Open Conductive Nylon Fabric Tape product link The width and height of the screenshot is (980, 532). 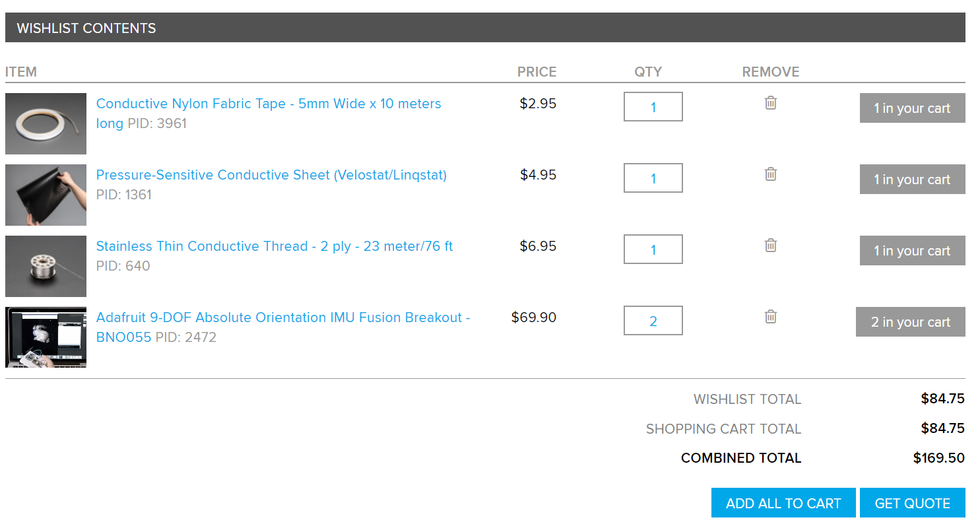point(268,104)
